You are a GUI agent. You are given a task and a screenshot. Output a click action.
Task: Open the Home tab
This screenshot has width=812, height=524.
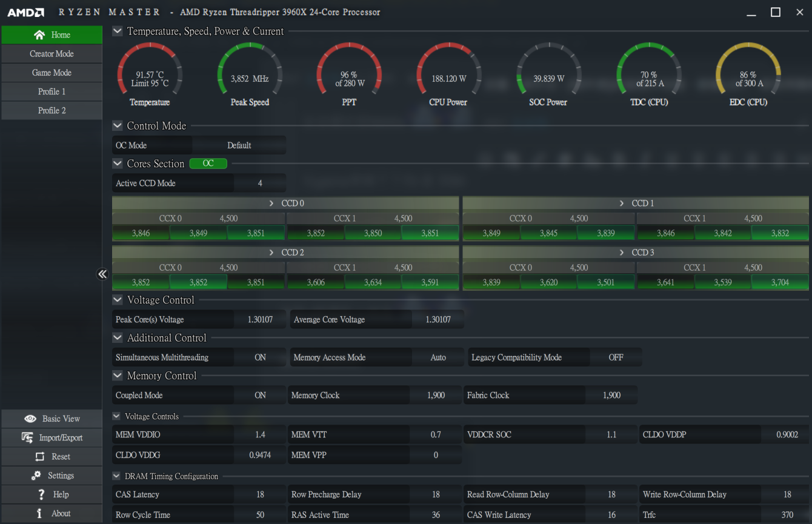(52, 35)
